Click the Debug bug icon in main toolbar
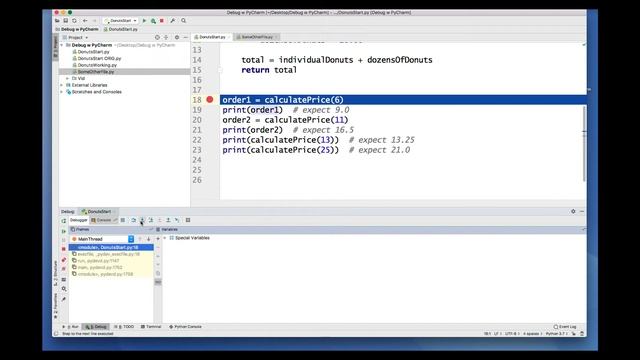 coord(153,21)
